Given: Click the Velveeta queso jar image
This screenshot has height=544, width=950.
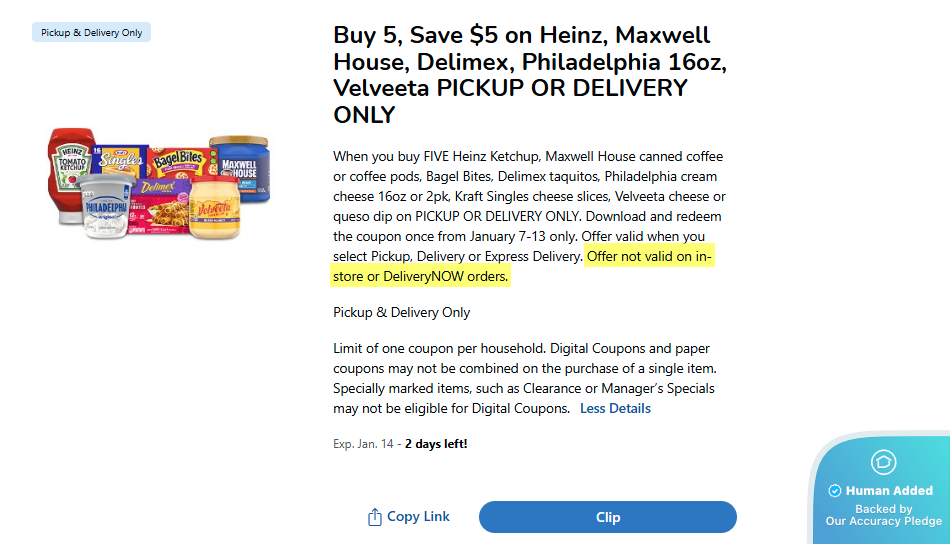Looking at the screenshot, I should [x=215, y=210].
